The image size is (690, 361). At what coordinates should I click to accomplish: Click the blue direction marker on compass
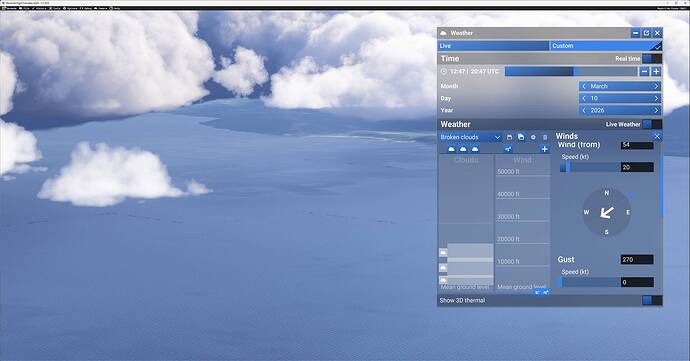632,194
